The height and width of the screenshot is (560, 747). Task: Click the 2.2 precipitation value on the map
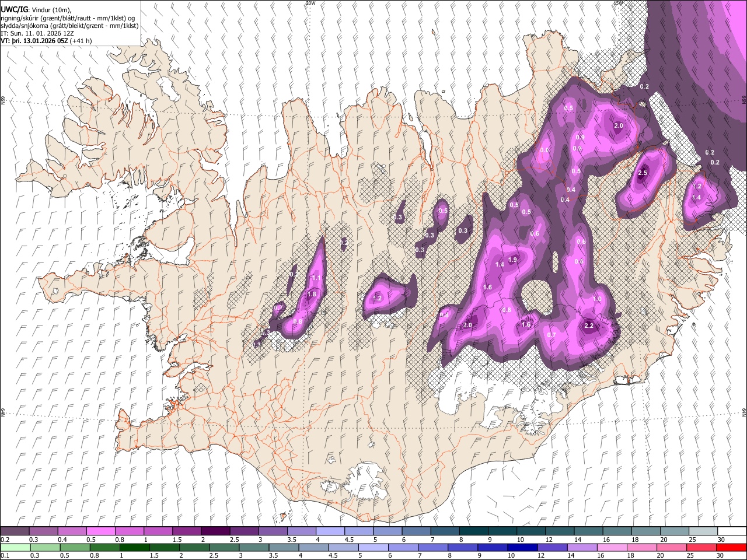[x=589, y=325]
